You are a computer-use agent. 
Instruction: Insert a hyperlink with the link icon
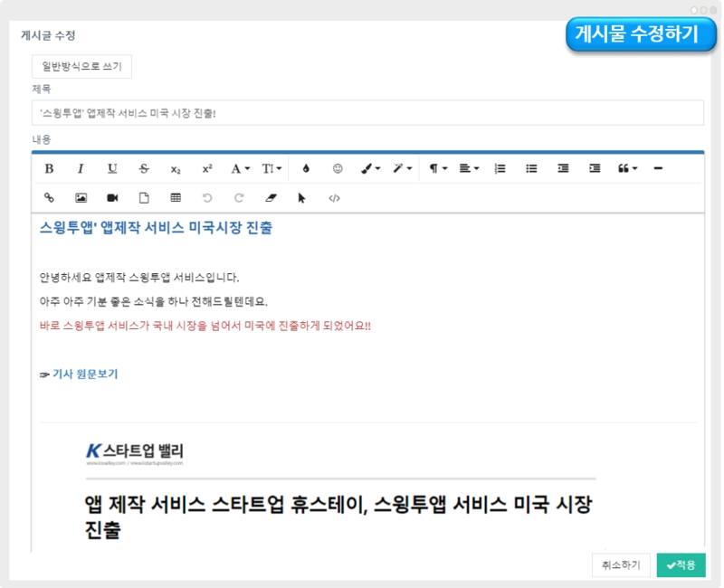49,198
